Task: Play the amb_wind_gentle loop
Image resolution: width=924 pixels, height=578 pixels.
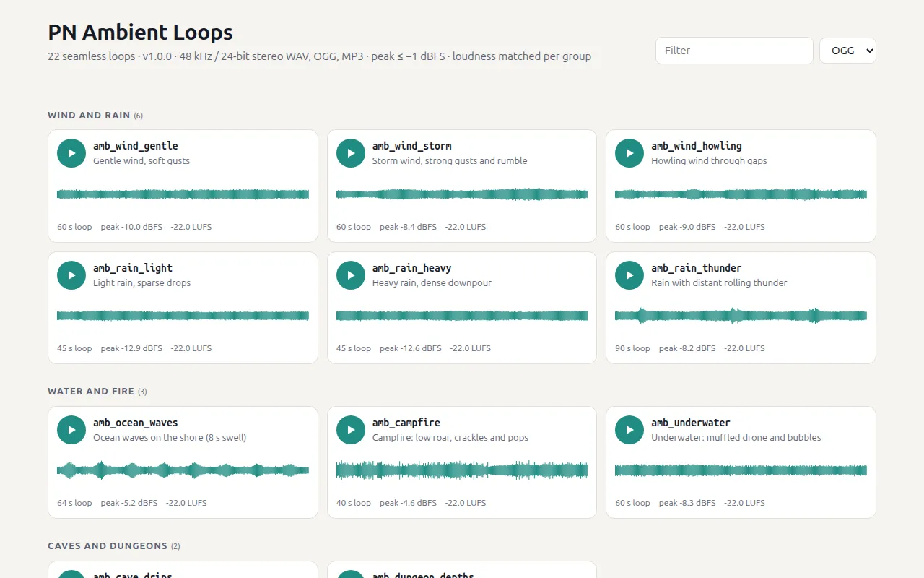Action: pyautogui.click(x=71, y=153)
